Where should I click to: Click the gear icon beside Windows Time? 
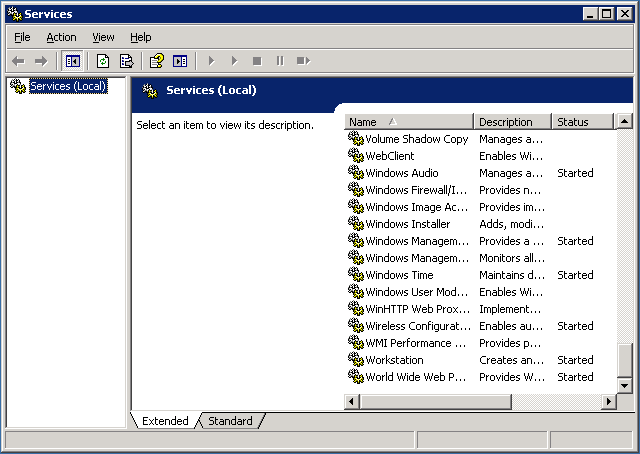pos(356,275)
